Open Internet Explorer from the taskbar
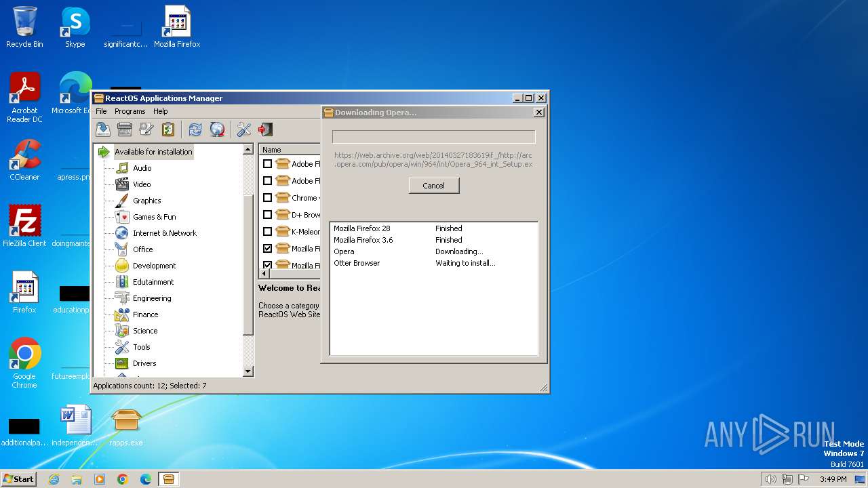 point(54,479)
